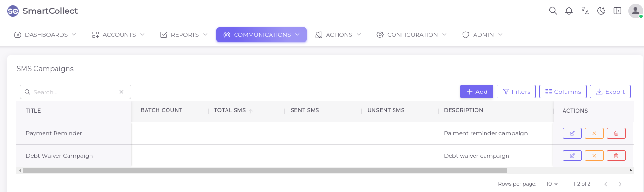Export the campaigns table

coord(610,92)
